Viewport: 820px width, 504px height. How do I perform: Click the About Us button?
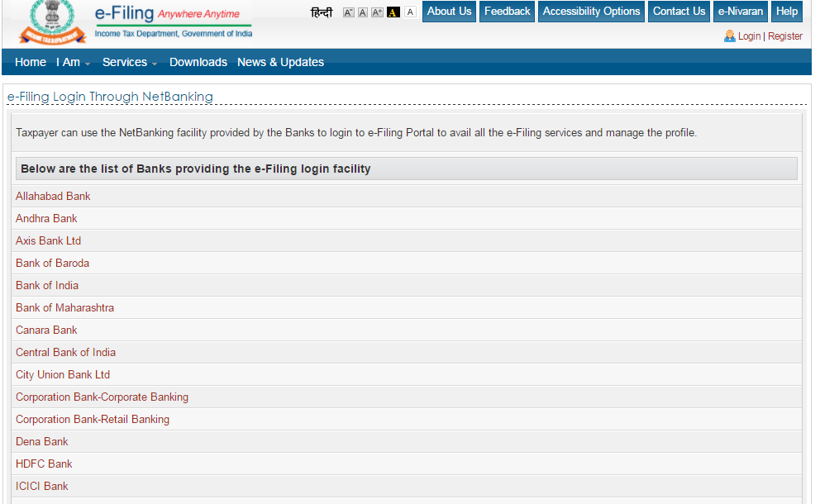(450, 12)
